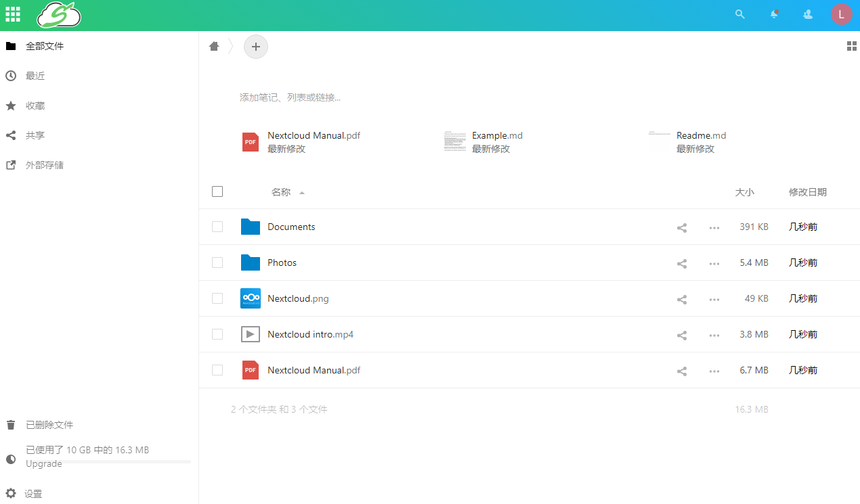Show recent files in sidebar
The height and width of the screenshot is (504, 860).
tap(35, 76)
